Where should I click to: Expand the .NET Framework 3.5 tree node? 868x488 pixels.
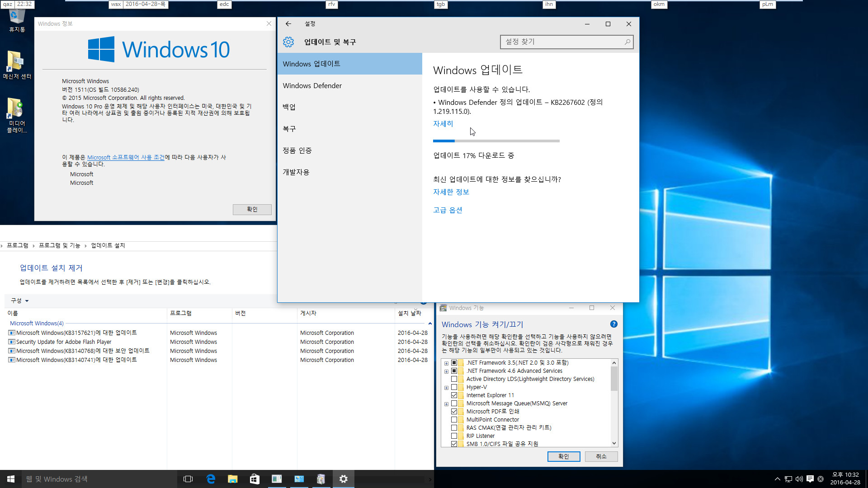[446, 363]
